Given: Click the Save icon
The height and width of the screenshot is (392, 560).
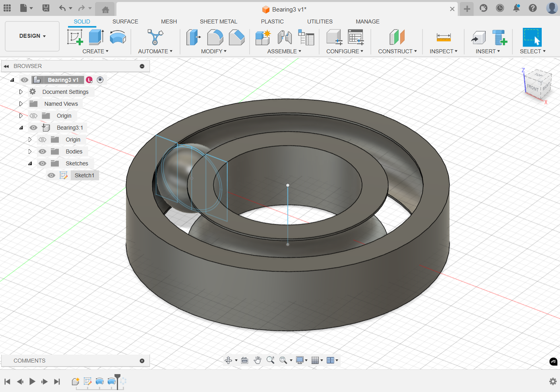Looking at the screenshot, I should pyautogui.click(x=46, y=8).
